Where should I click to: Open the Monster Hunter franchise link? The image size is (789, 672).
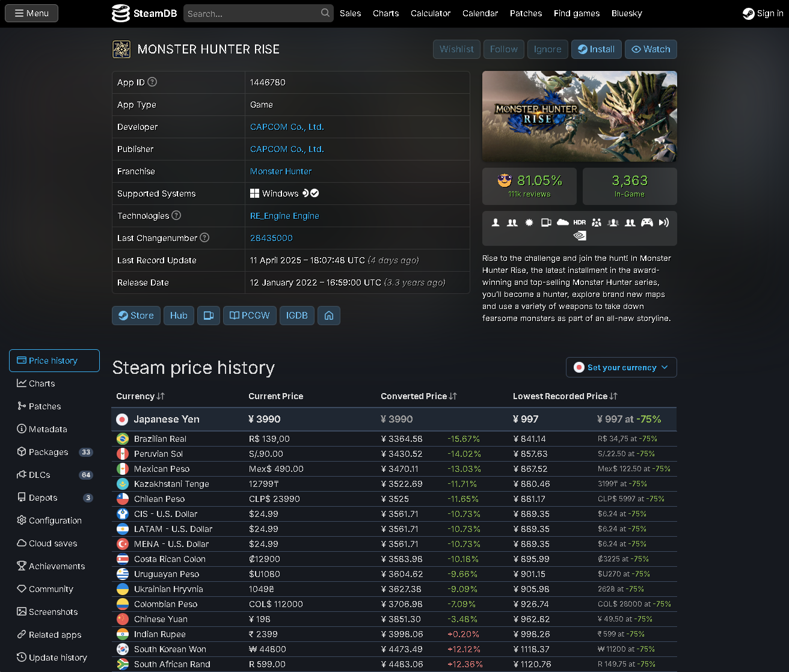281,171
